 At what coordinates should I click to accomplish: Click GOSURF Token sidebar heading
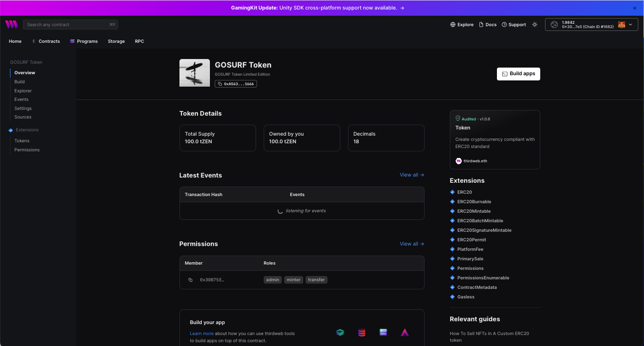tap(26, 62)
